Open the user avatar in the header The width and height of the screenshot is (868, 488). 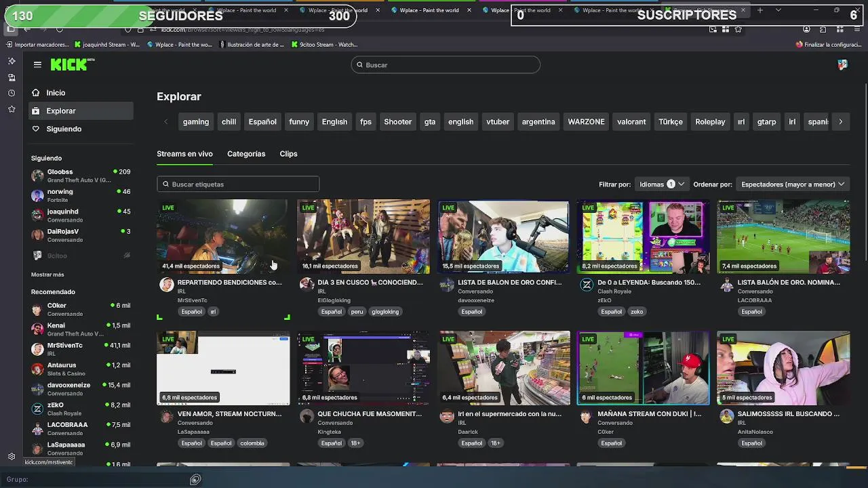pos(842,64)
